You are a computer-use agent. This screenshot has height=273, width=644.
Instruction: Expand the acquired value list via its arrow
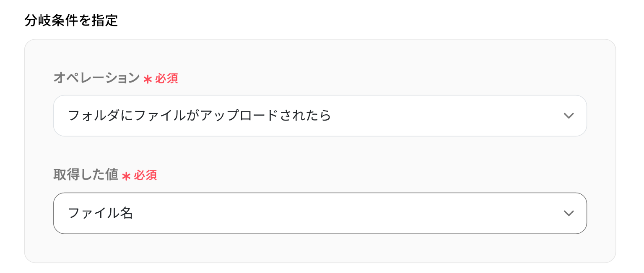point(569,214)
